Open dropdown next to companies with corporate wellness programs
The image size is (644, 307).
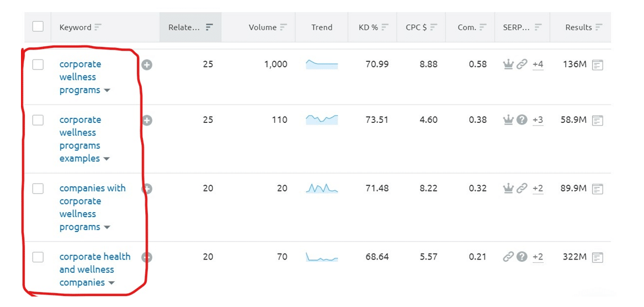coord(107,228)
